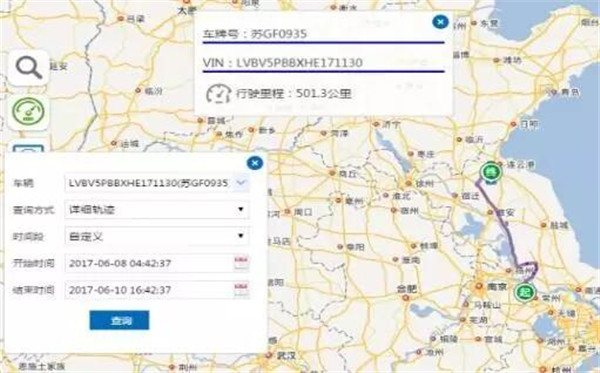Image resolution: width=600 pixels, height=373 pixels.
Task: Click the partially hidden blue sidebar icon
Action: click(29, 148)
